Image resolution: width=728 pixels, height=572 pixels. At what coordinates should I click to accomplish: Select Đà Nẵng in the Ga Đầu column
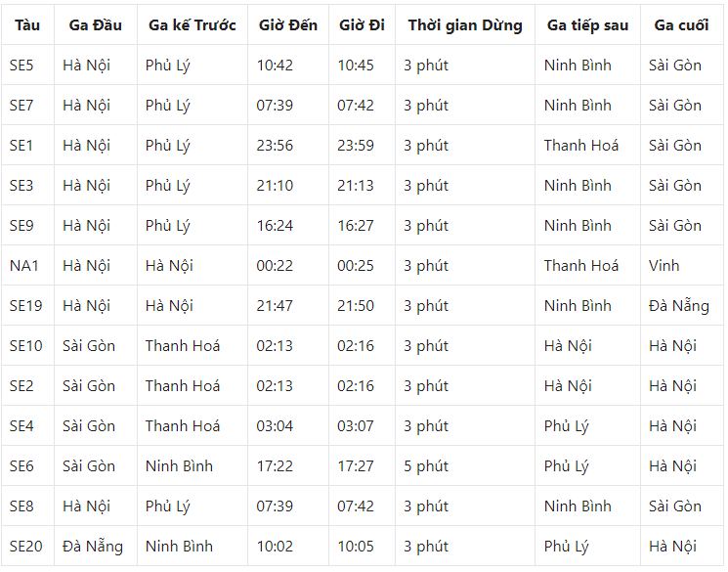[x=93, y=547]
